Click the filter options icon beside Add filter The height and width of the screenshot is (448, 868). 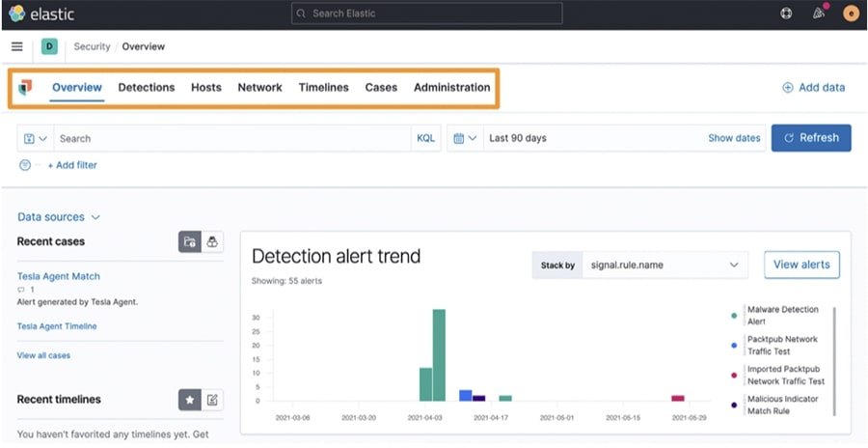25,165
